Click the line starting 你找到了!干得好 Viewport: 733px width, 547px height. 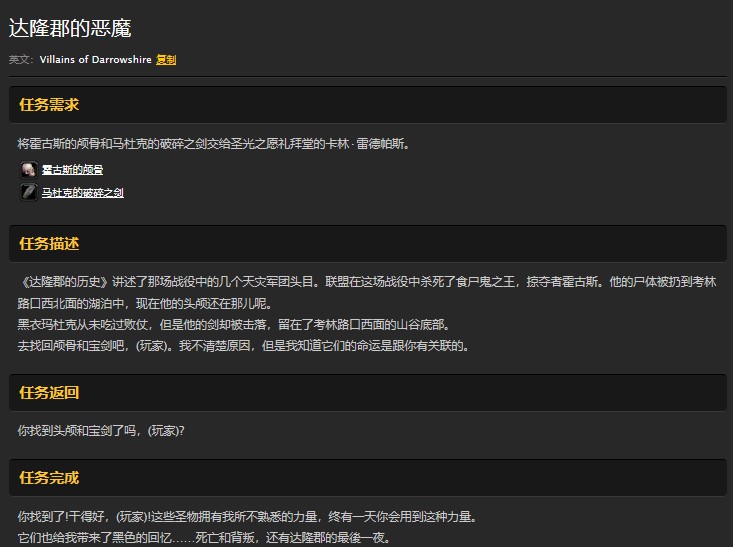coord(247,517)
